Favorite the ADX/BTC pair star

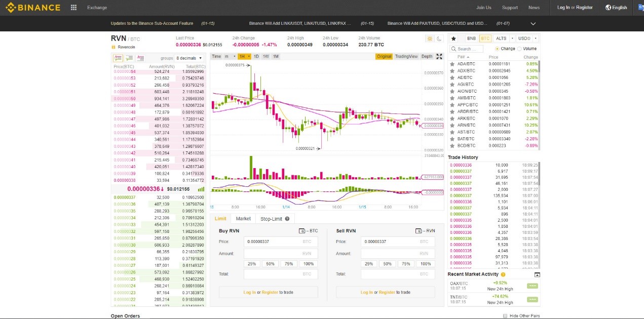[452, 71]
